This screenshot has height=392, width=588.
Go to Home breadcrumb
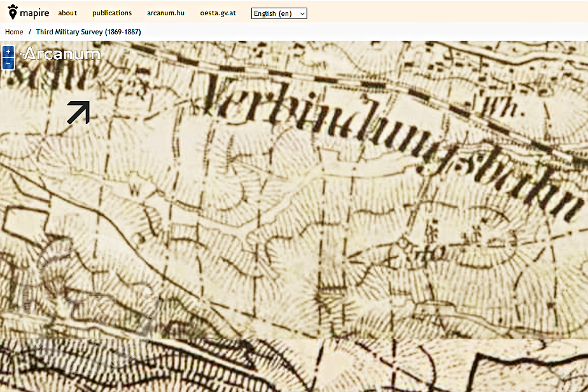(x=14, y=32)
